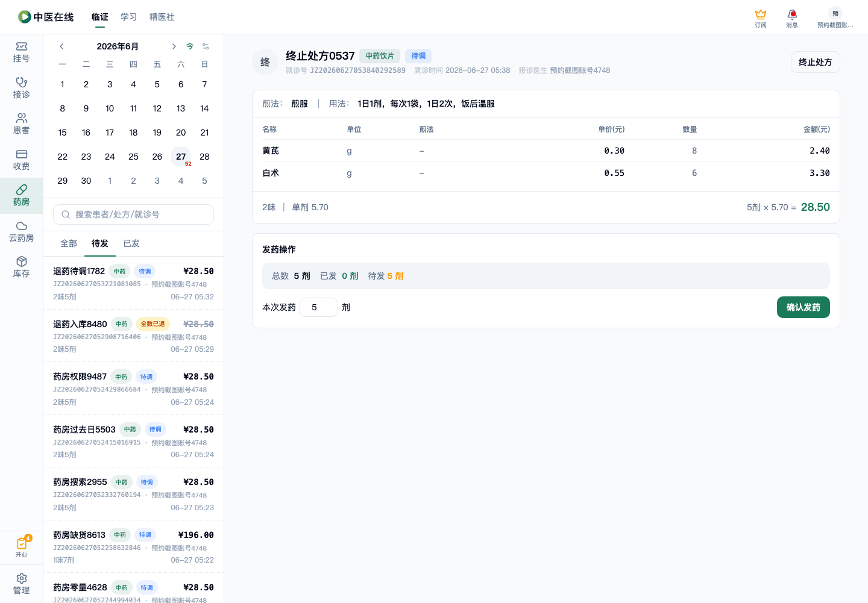Select June 20 in the calendar
The height and width of the screenshot is (603, 868).
coord(181,133)
